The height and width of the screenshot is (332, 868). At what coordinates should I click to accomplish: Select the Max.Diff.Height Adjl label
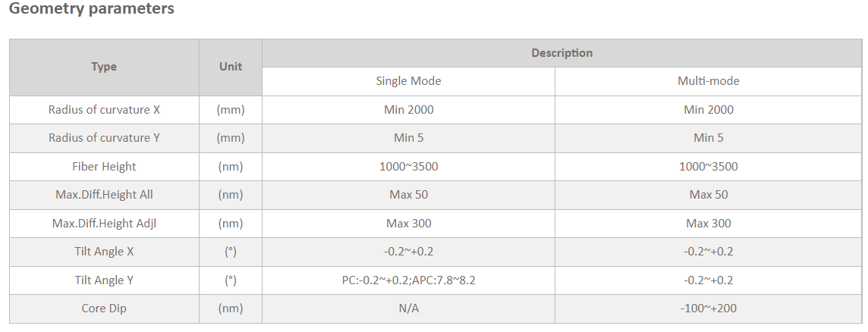coord(104,224)
